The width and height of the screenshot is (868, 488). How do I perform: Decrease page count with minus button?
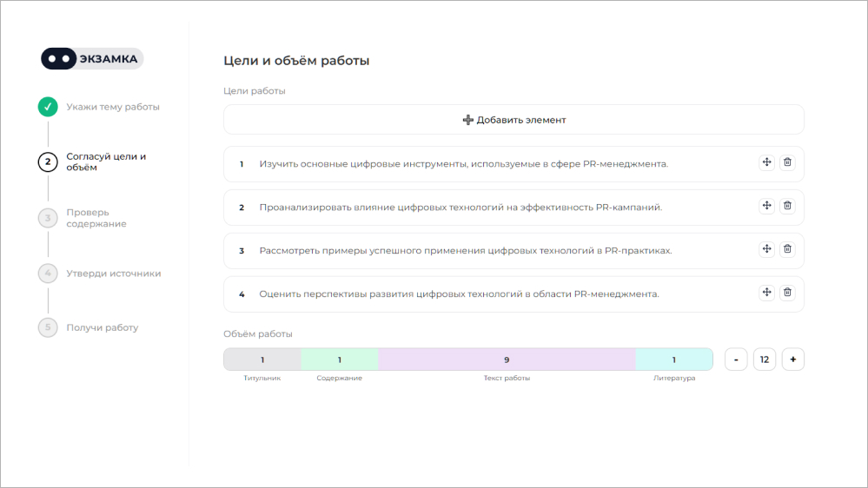736,359
